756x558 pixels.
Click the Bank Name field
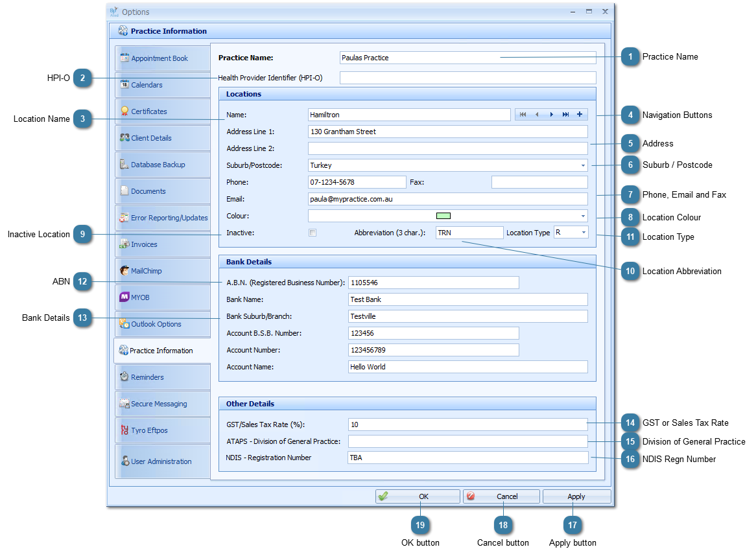(x=467, y=299)
